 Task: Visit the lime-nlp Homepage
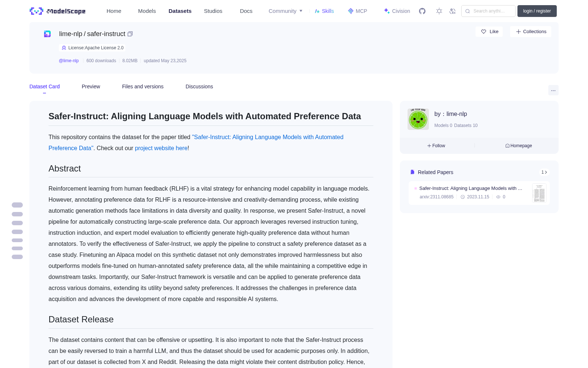(x=519, y=146)
